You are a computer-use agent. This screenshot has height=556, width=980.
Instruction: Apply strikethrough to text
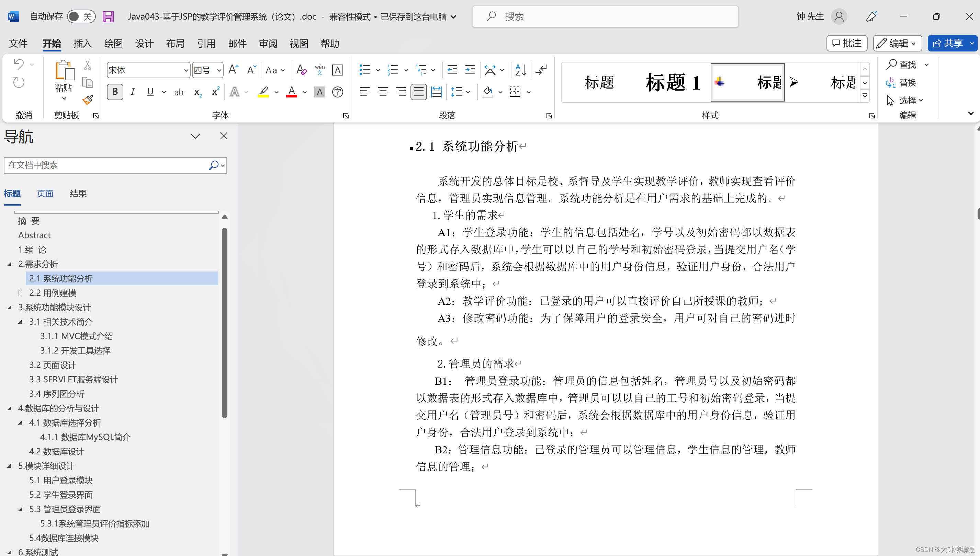tap(178, 92)
